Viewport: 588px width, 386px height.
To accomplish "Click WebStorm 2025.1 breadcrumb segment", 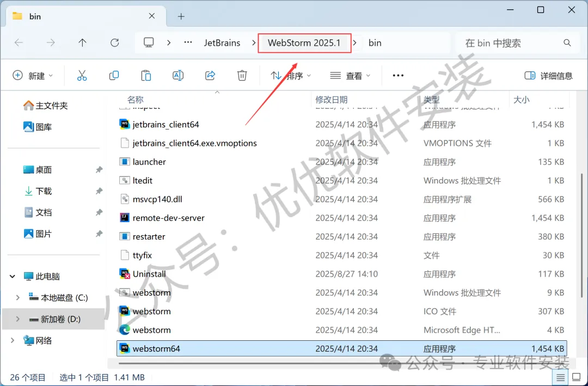I will pos(304,43).
